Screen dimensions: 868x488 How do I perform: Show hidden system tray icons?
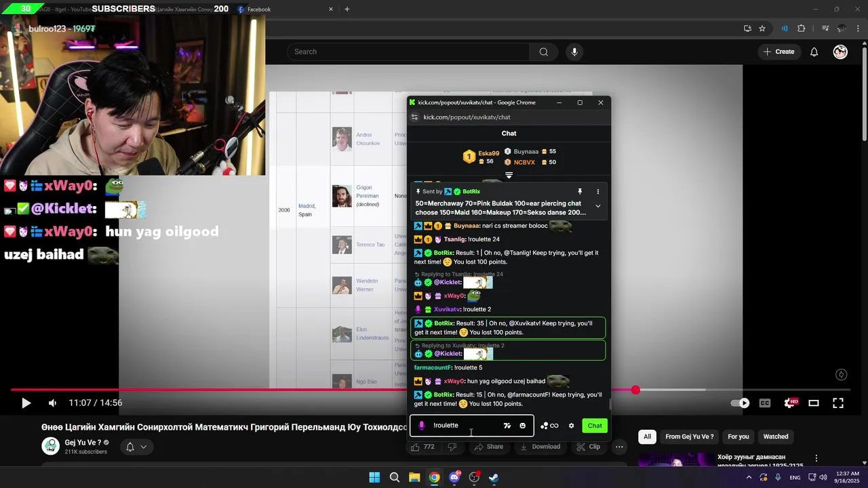(749, 477)
